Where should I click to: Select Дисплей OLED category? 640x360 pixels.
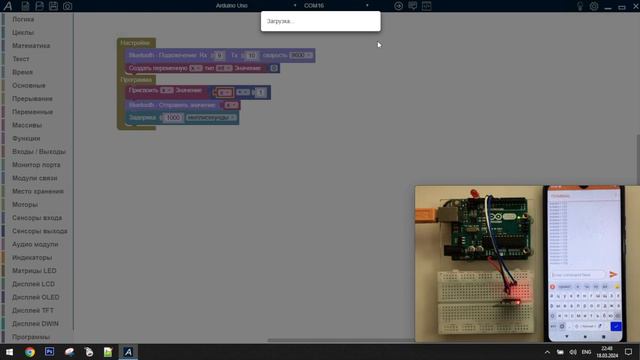tap(36, 297)
